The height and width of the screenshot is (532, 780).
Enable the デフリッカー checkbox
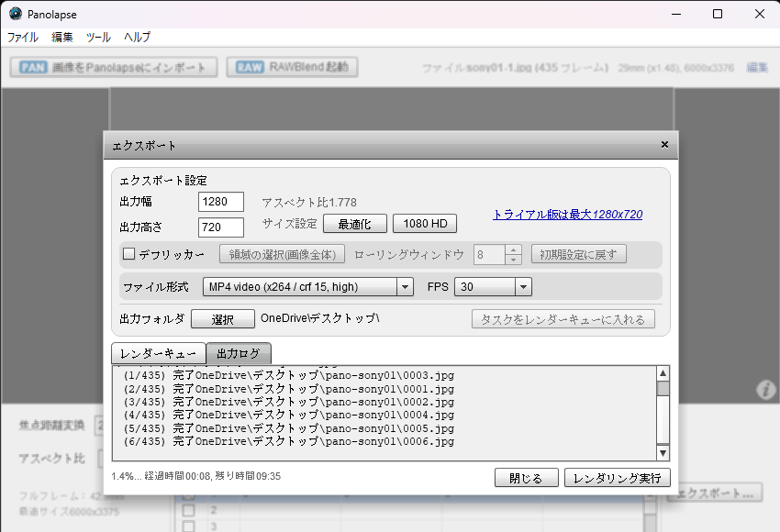[x=129, y=254]
